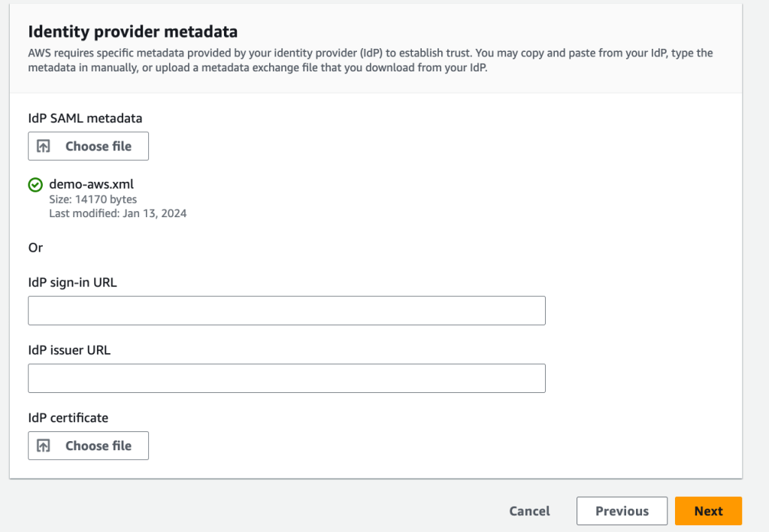Click the IdP sign-in URL label
The height and width of the screenshot is (532, 769).
coord(72,283)
